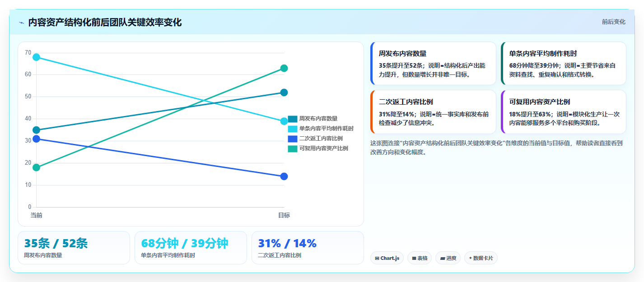Open the 二次返工内容比例 info card title

coord(406,102)
